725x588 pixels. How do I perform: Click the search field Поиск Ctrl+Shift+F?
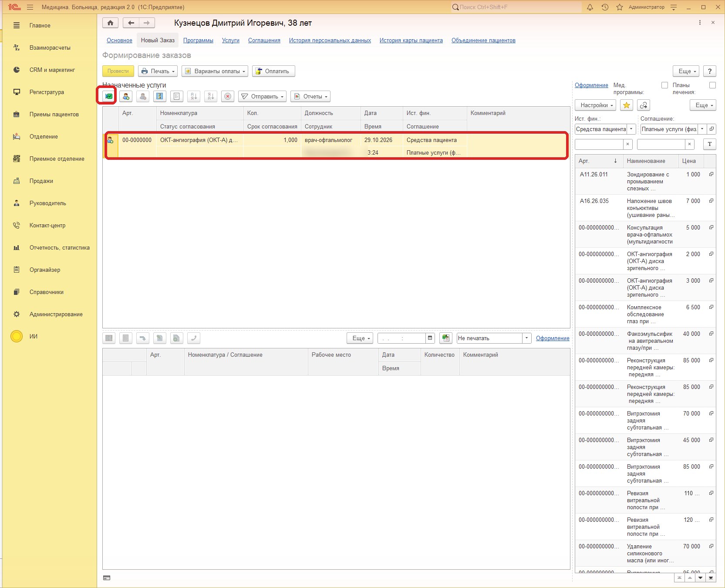click(516, 7)
